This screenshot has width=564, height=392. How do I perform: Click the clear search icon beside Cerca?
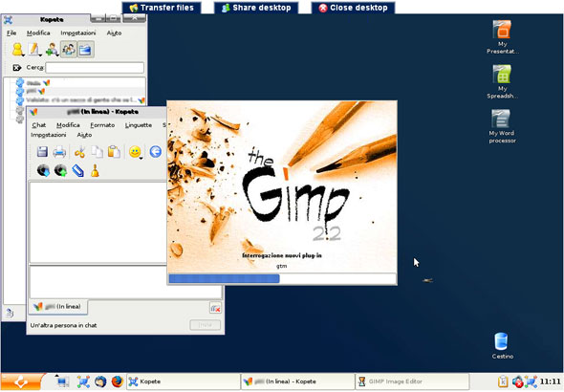[x=16, y=67]
